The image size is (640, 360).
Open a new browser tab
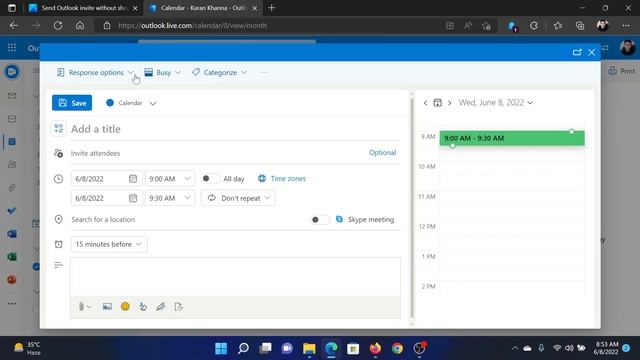coord(271,8)
